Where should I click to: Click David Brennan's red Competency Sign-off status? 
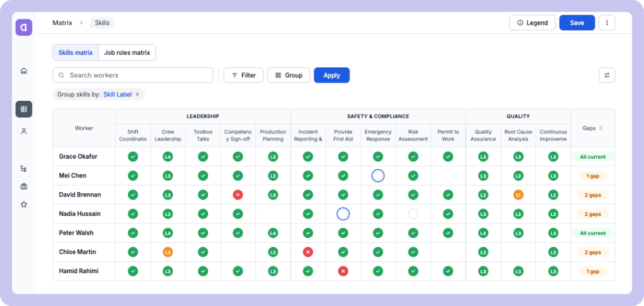[238, 195]
